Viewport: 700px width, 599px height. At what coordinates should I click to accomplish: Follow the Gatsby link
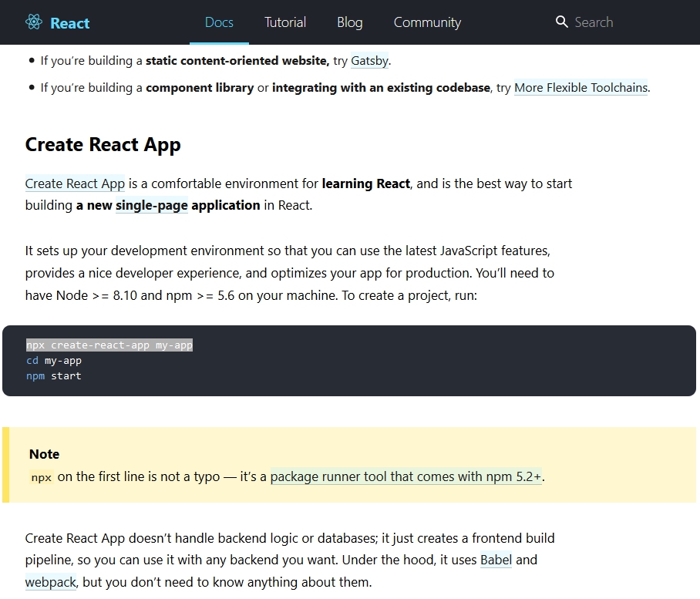point(369,61)
